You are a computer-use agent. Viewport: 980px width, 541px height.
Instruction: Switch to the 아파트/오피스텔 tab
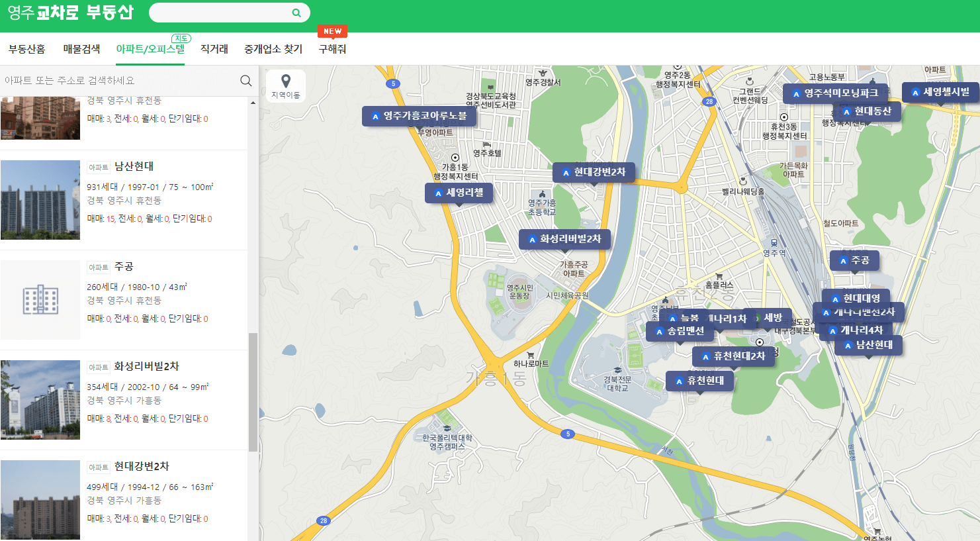150,49
